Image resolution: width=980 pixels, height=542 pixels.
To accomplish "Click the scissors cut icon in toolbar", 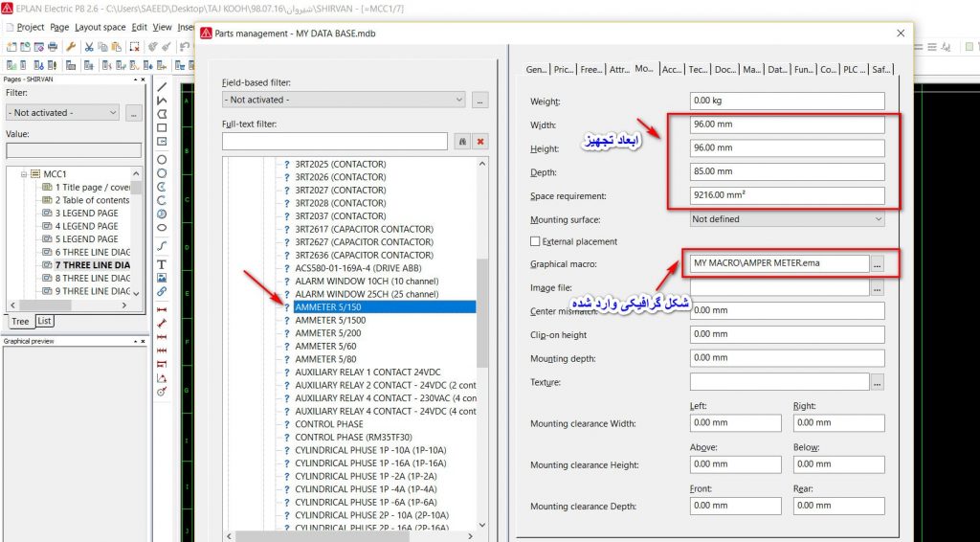I will pyautogui.click(x=88, y=46).
